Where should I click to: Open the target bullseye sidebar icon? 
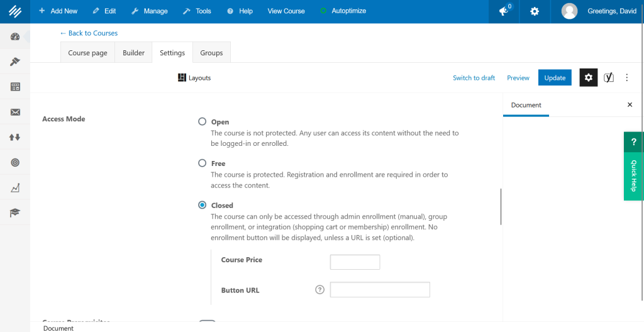pyautogui.click(x=15, y=163)
